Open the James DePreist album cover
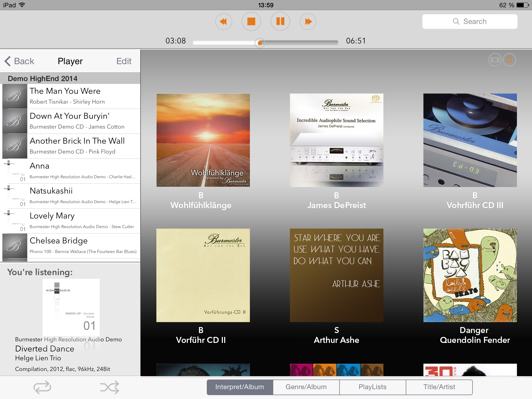 (x=337, y=140)
